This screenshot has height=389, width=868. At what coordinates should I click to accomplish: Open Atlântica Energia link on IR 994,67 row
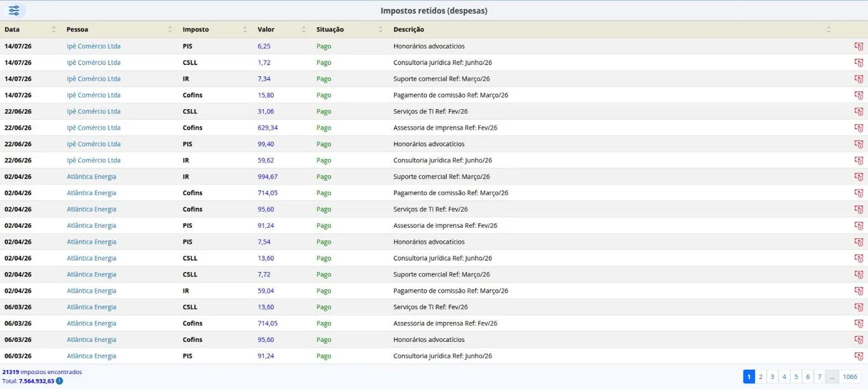coord(92,177)
